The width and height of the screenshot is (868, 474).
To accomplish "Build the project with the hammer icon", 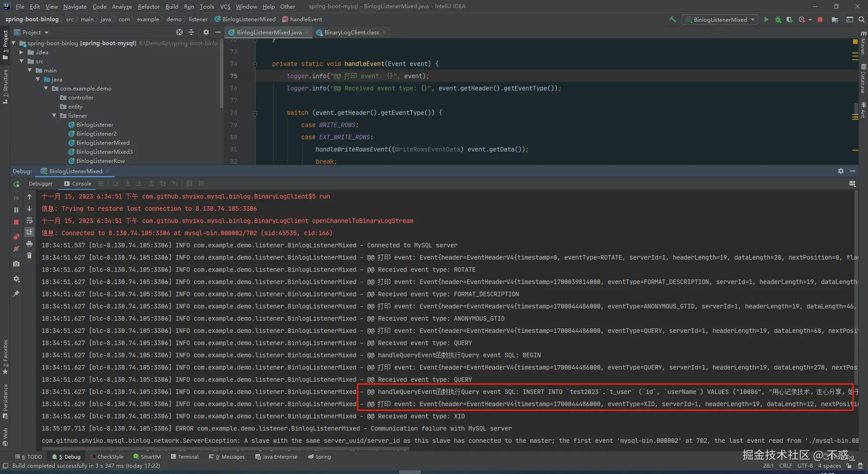I will point(673,19).
